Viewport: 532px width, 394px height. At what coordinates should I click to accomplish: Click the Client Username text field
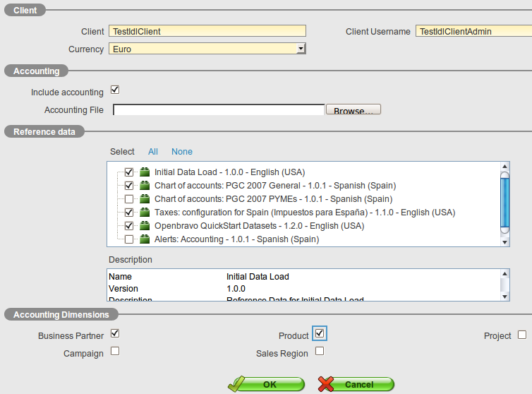[x=473, y=31]
